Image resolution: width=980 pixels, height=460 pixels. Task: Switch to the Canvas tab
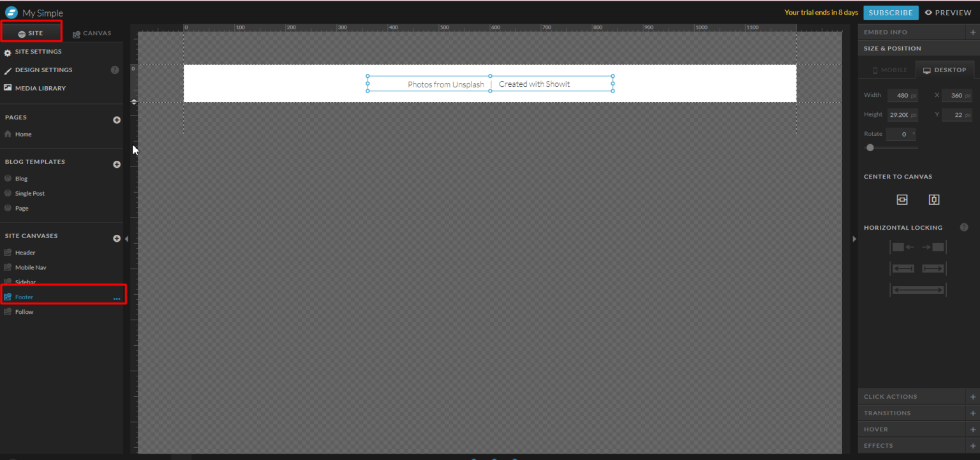[92, 34]
